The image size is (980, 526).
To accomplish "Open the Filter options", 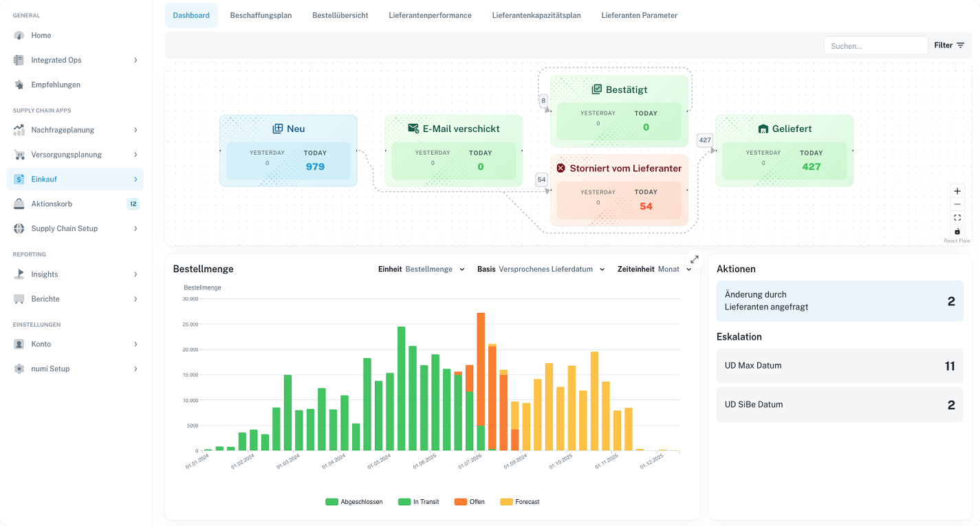I will click(950, 45).
